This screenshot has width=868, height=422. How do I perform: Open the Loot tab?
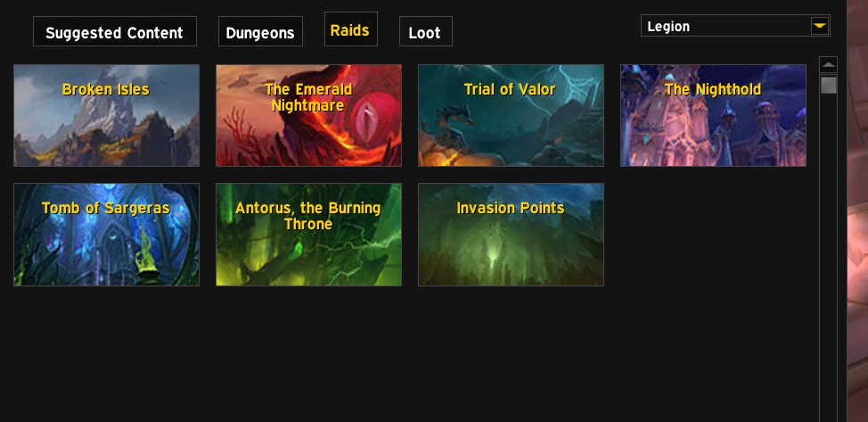(426, 31)
